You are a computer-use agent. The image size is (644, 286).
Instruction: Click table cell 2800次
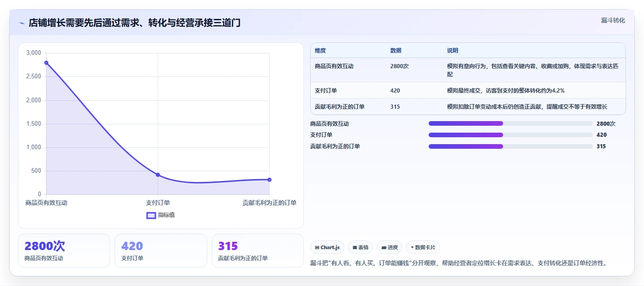pos(399,66)
